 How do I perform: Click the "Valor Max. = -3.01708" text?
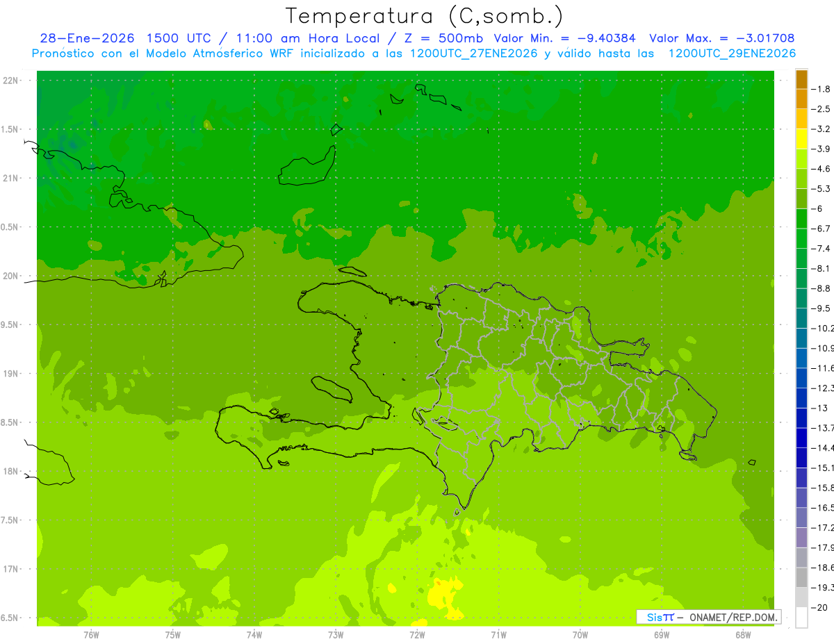click(721, 38)
